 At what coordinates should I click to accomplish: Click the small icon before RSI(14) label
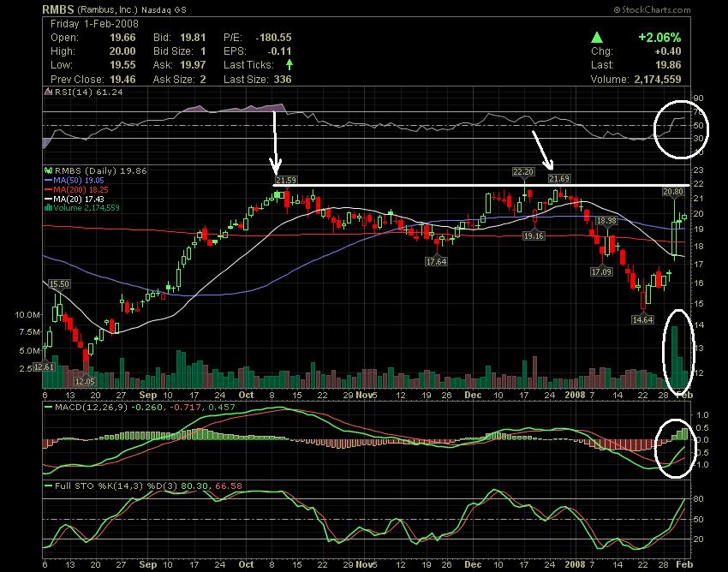48,92
